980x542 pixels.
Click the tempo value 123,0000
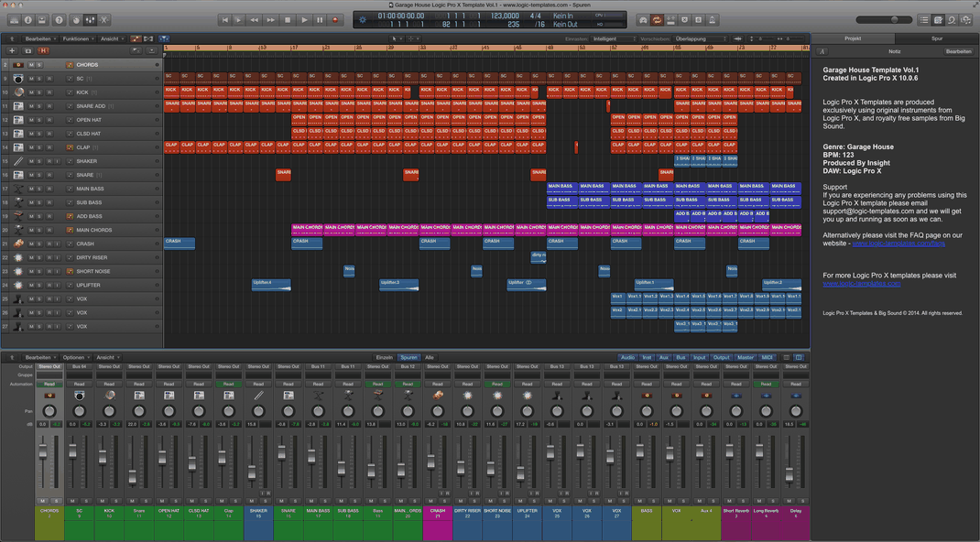tap(505, 16)
